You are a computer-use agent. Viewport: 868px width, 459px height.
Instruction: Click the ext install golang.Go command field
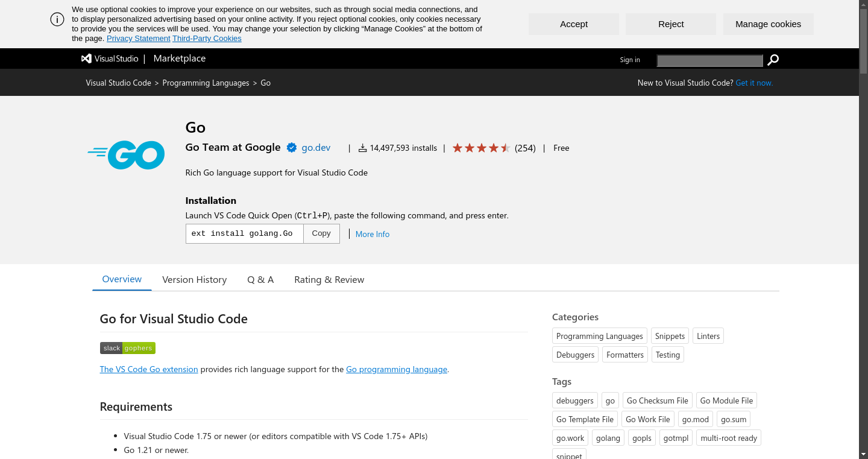(x=244, y=233)
